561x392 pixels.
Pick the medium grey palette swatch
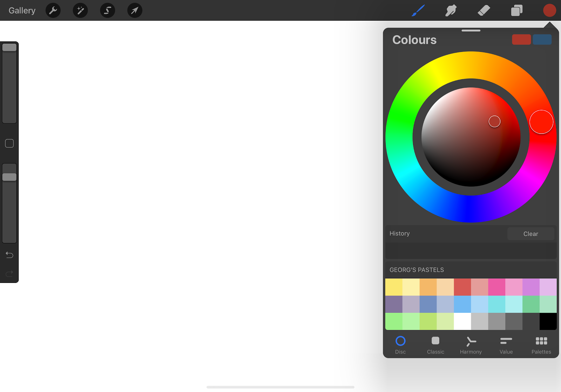click(497, 322)
